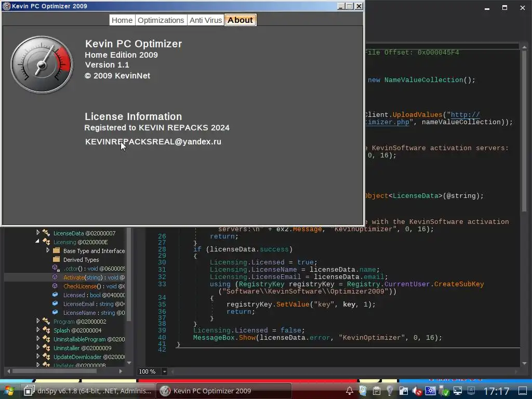Select the LicenseEmail : string field
This screenshot has height=399, width=532.
[94, 304]
